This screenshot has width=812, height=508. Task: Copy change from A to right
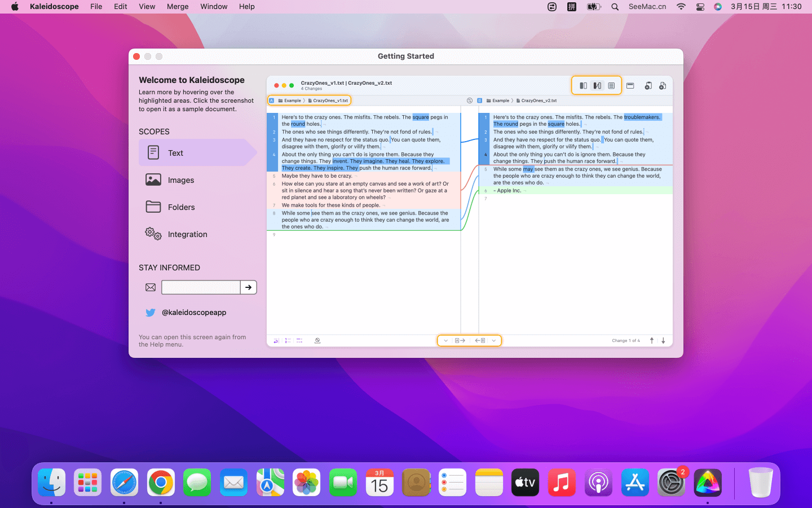coord(460,340)
